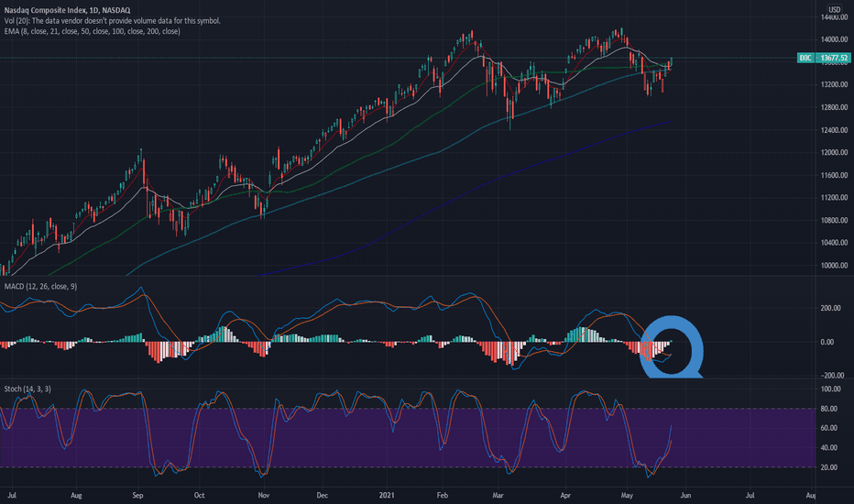Click the 10000.00 price axis label
Image resolution: width=854 pixels, height=504 pixels.
835,266
